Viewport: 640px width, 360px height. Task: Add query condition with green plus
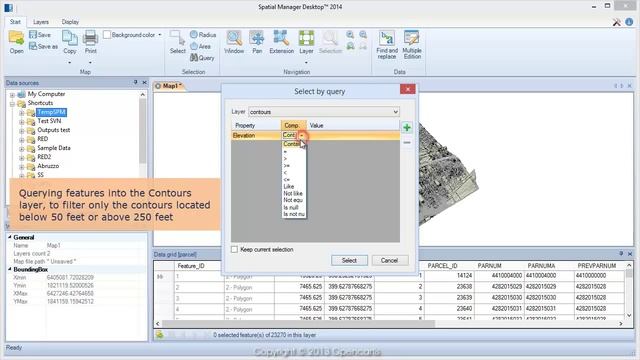click(407, 127)
